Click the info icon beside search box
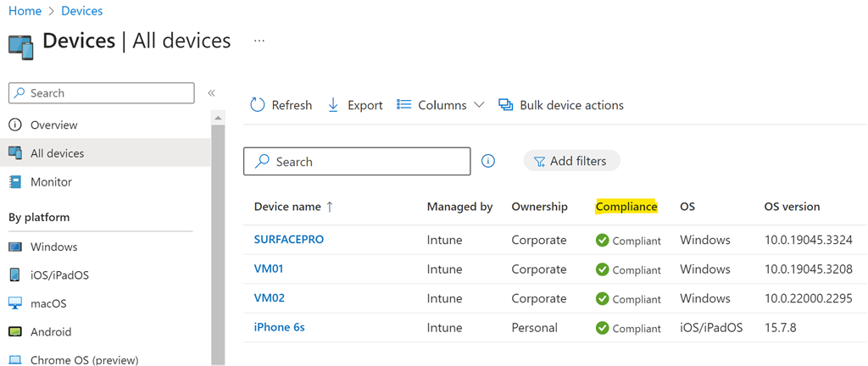This screenshot has width=868, height=366. (488, 161)
